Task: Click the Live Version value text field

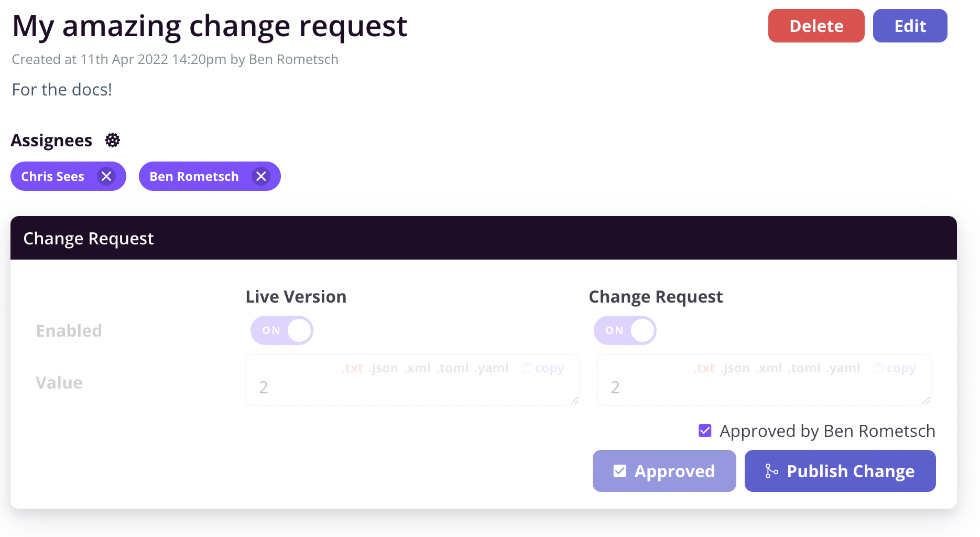Action: (x=412, y=380)
